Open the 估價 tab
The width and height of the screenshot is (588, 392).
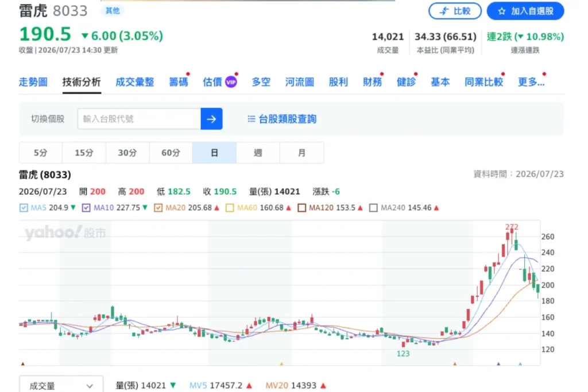[x=212, y=81]
